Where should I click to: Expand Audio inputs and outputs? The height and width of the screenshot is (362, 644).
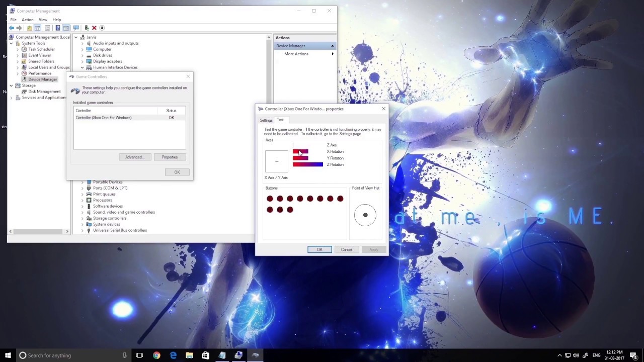click(x=83, y=43)
